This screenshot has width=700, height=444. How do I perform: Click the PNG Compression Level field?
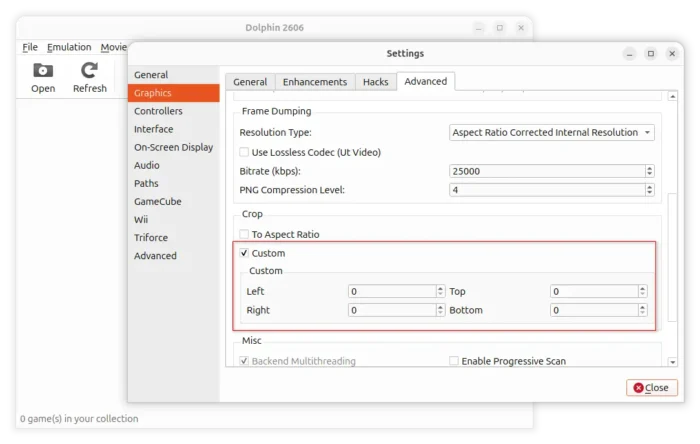pyautogui.click(x=546, y=190)
